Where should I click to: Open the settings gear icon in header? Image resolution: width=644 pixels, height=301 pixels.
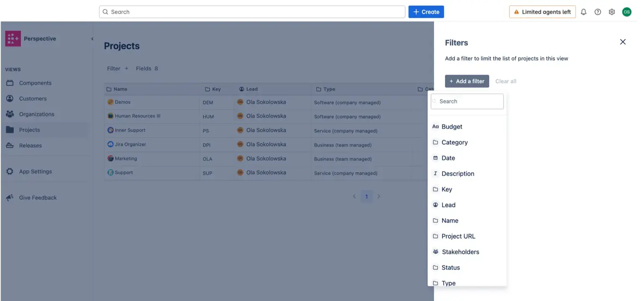(612, 12)
